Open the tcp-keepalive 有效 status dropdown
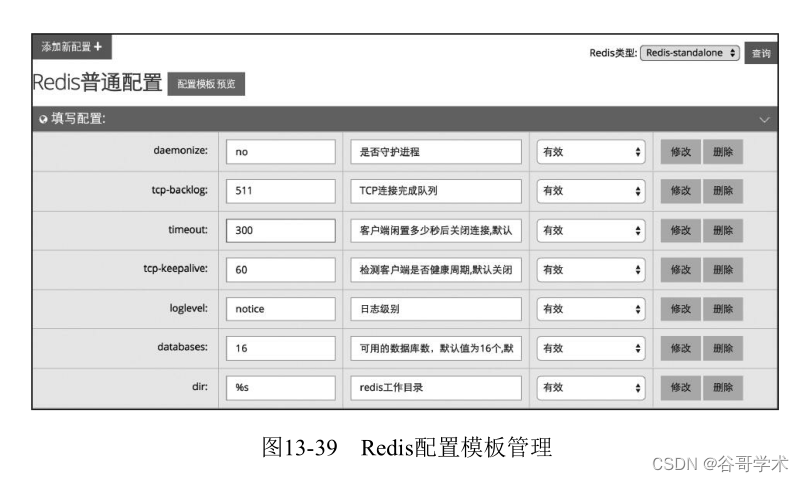The width and height of the screenshot is (804, 482). [591, 270]
